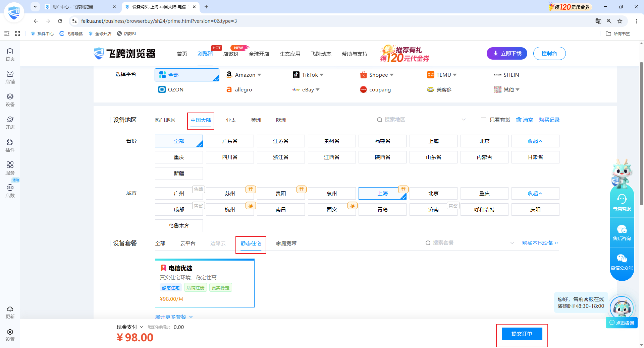This screenshot has width=644, height=348.
Task: Open 专属客服 floating support icon
Action: [x=622, y=202]
